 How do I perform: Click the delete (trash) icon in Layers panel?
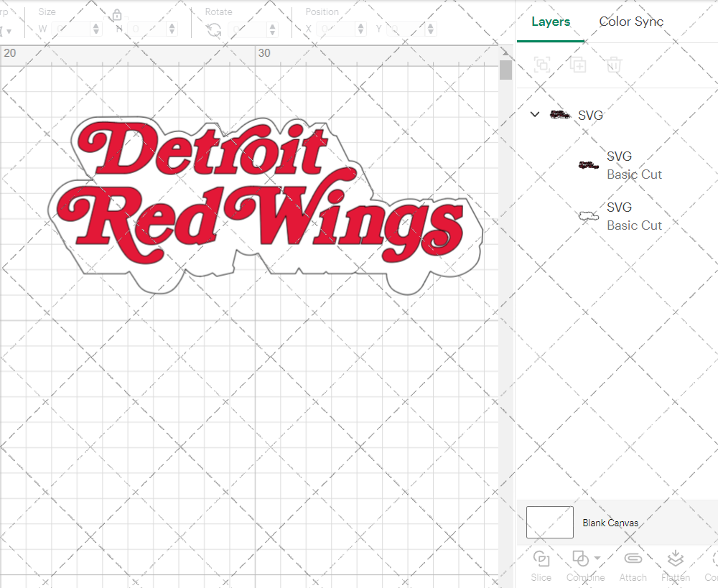point(614,65)
